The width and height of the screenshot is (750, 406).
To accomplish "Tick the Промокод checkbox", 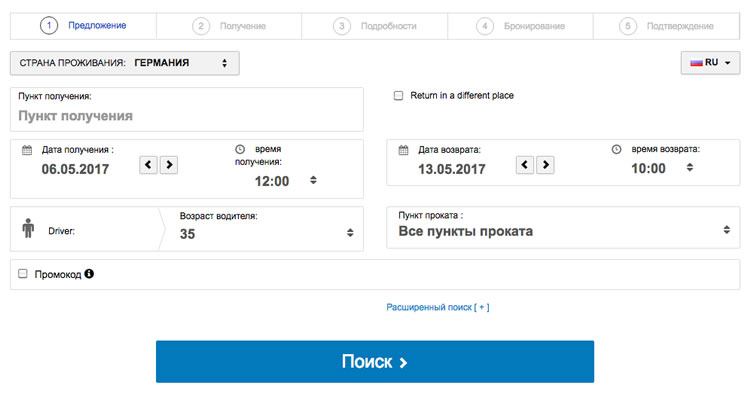I will [23, 273].
